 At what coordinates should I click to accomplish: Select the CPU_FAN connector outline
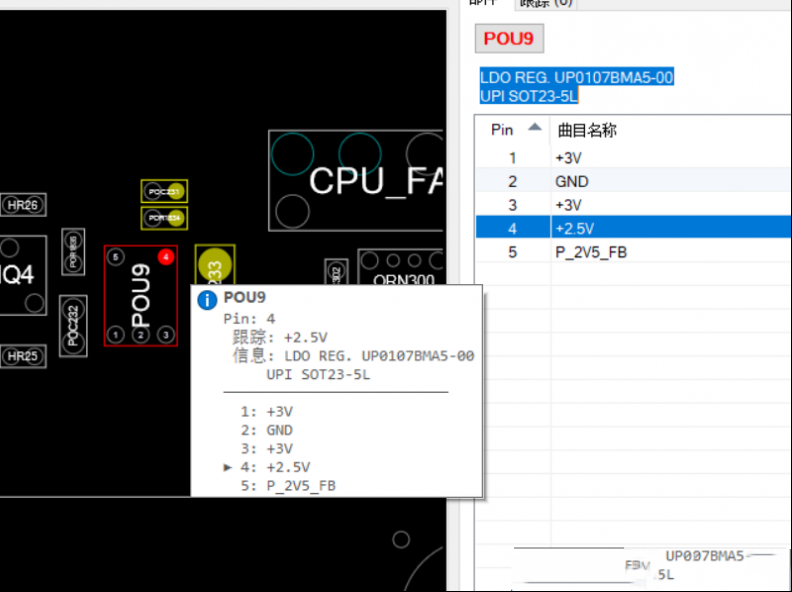click(x=356, y=180)
